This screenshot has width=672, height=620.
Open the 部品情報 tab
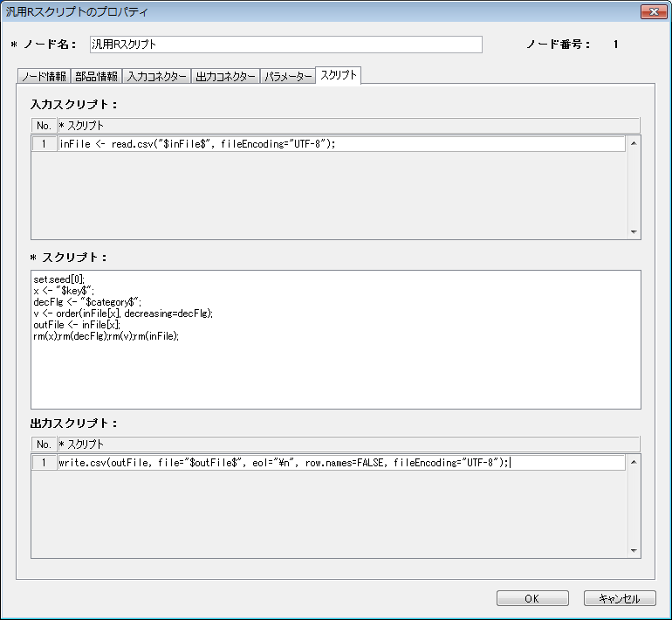pos(96,77)
